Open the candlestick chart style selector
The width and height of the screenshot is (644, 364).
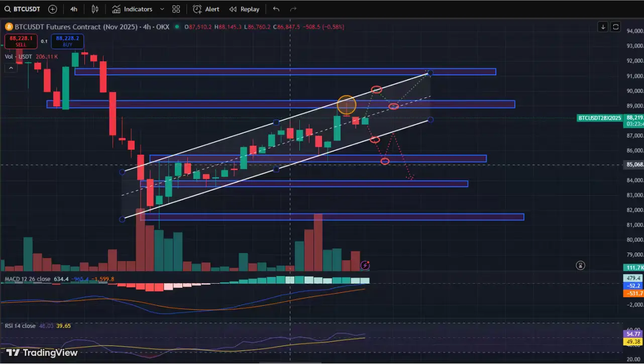tap(95, 9)
